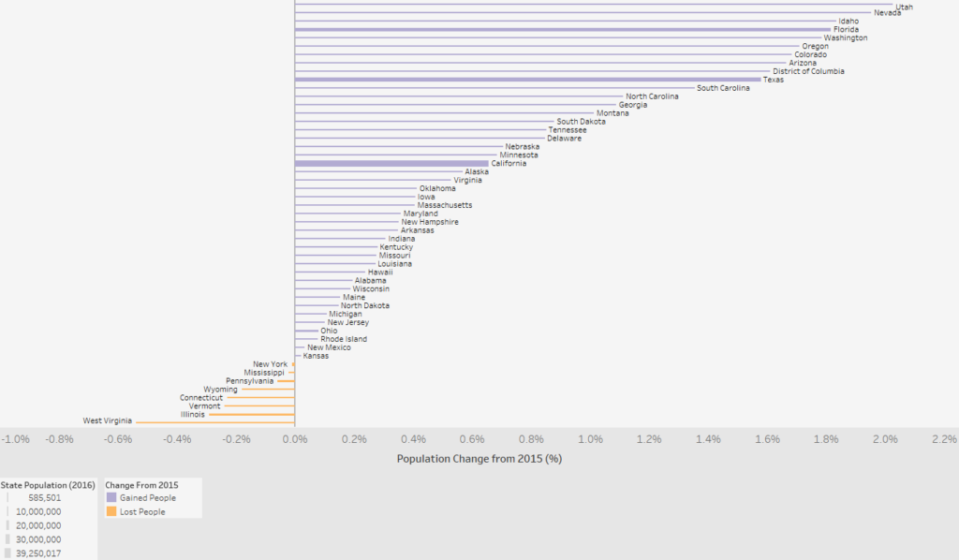Click the Massachusetts state label
The width and height of the screenshot is (959, 560).
[x=445, y=205]
